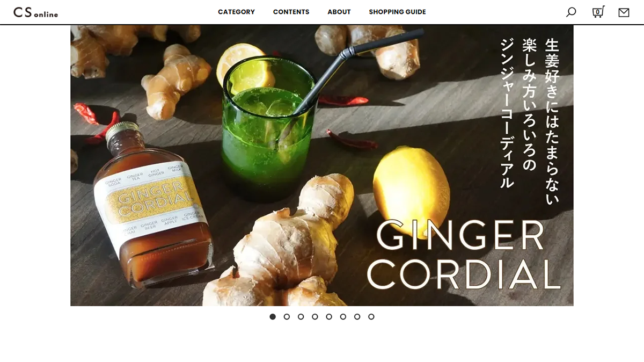Viewport: 644px width, 362px height.
Task: Click the green glass drink in banner
Action: (268, 129)
